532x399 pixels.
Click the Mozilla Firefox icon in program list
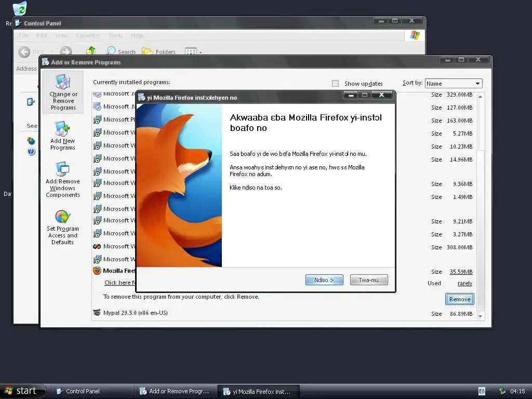point(97,270)
